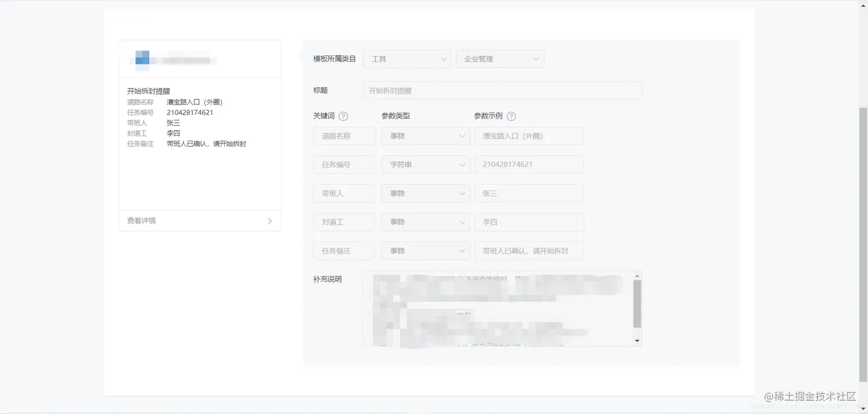Click the 标题 input showing 开始拆封提醒
Screen dimensions: 868x414
coord(502,90)
